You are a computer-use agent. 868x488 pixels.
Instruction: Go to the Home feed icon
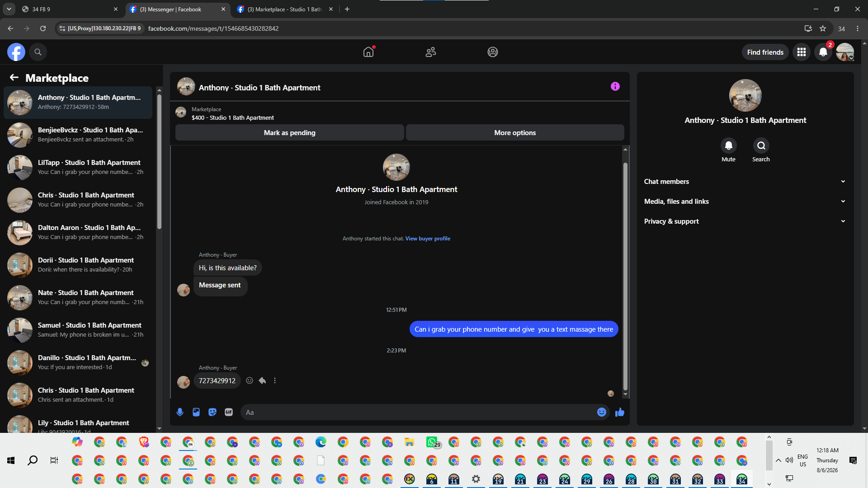click(368, 52)
